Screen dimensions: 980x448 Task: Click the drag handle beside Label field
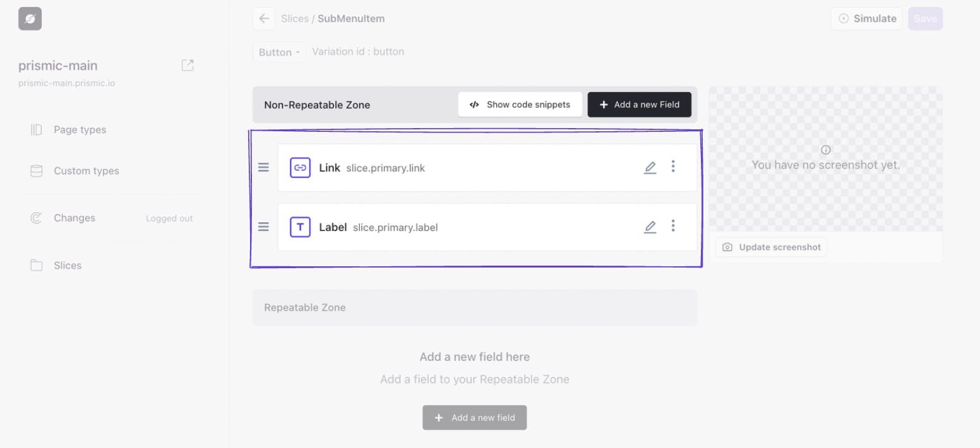[x=263, y=227]
